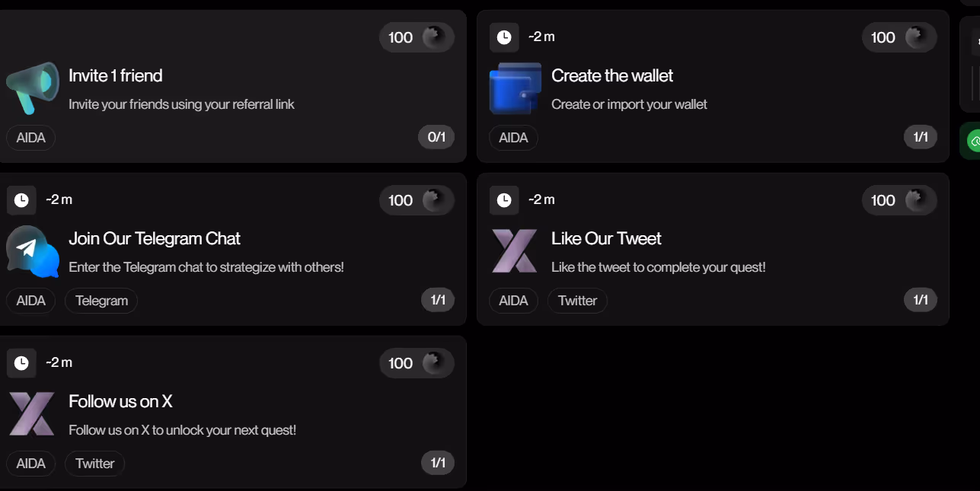Click the 1/1 progress badge on wallet card
This screenshot has width=980, height=491.
pyautogui.click(x=921, y=137)
